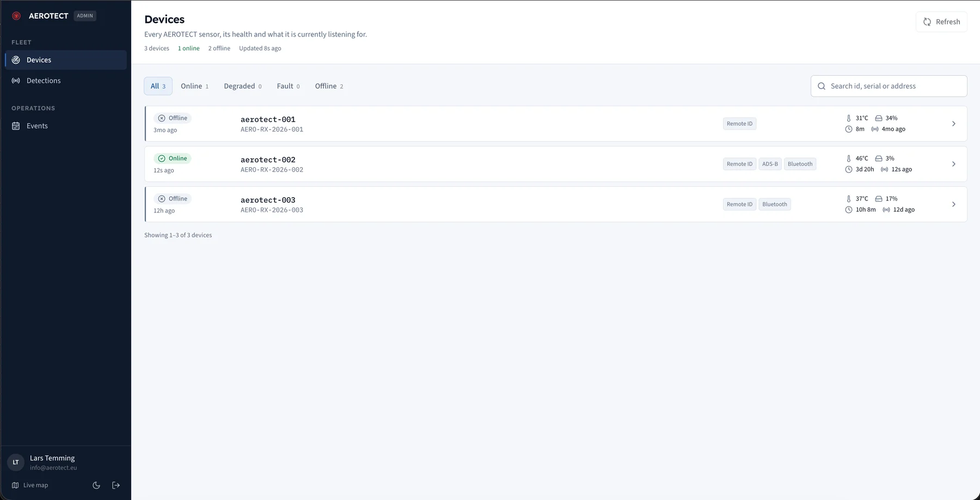
Task: Click thermometer icon beside 46°C
Action: (x=848, y=158)
